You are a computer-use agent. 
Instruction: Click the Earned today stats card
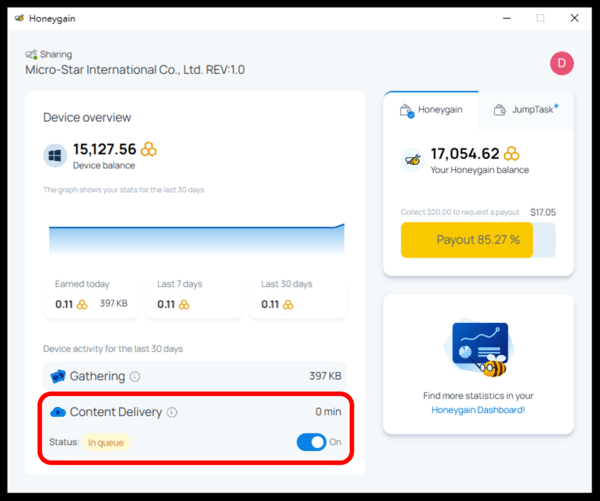click(x=94, y=295)
